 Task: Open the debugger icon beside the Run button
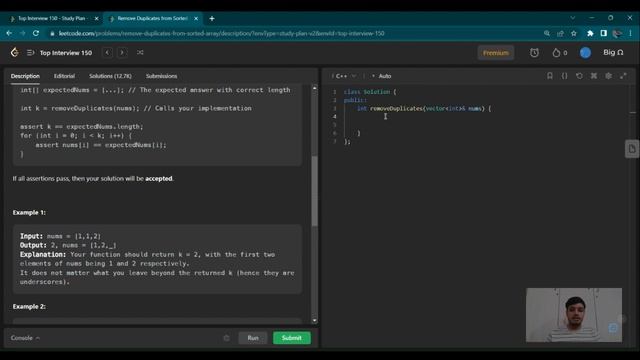click(x=227, y=338)
